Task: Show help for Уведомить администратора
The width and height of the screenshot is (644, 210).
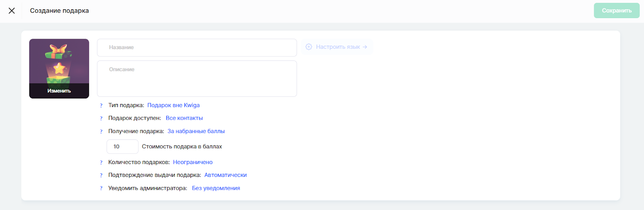Action: point(101,188)
